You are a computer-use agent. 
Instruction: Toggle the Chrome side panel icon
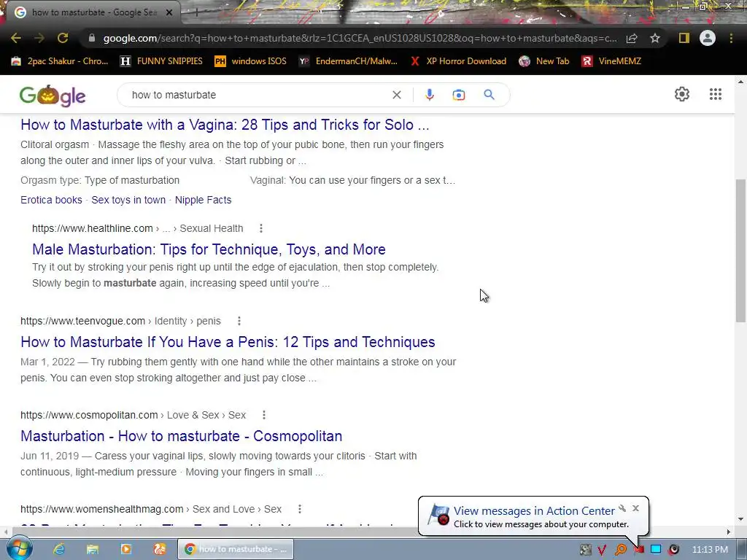(x=684, y=38)
